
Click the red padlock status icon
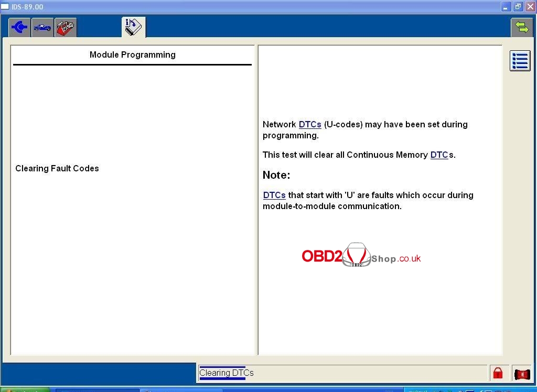pos(498,373)
